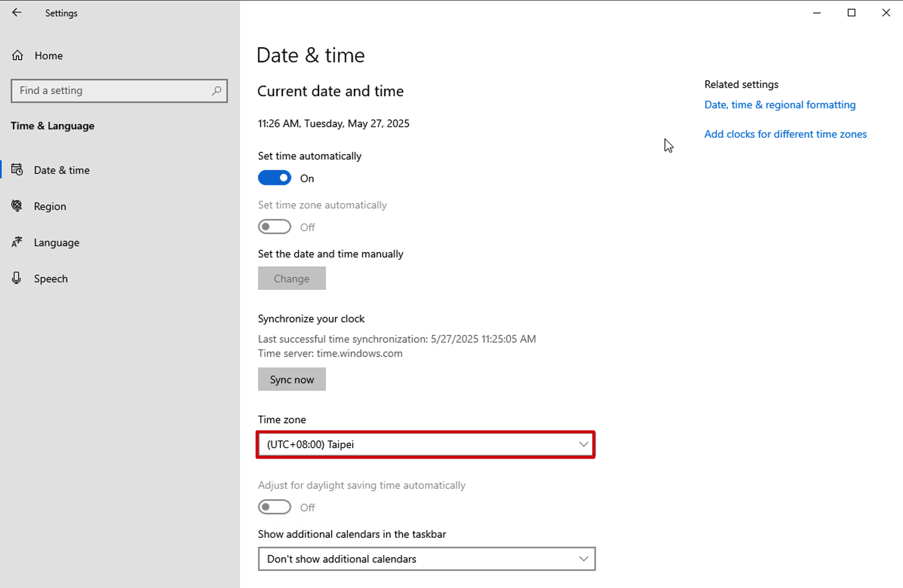
Task: Click the Date & time calendar icon
Action: click(17, 170)
